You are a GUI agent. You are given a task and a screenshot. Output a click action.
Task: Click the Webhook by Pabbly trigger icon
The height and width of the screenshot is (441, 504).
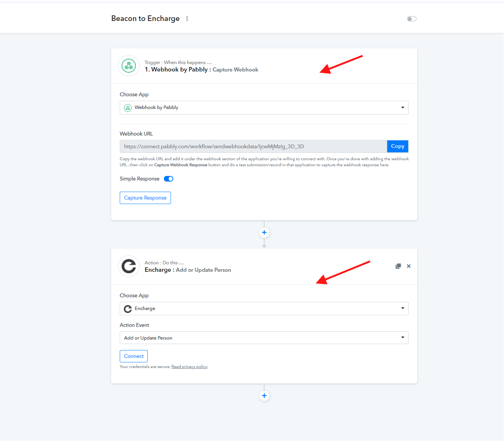pyautogui.click(x=129, y=66)
